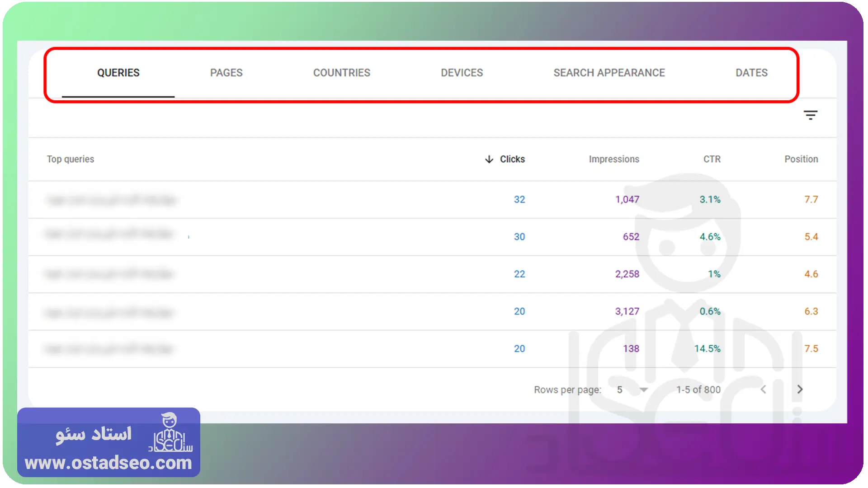
Task: Select the Search Appearance tab
Action: [609, 73]
